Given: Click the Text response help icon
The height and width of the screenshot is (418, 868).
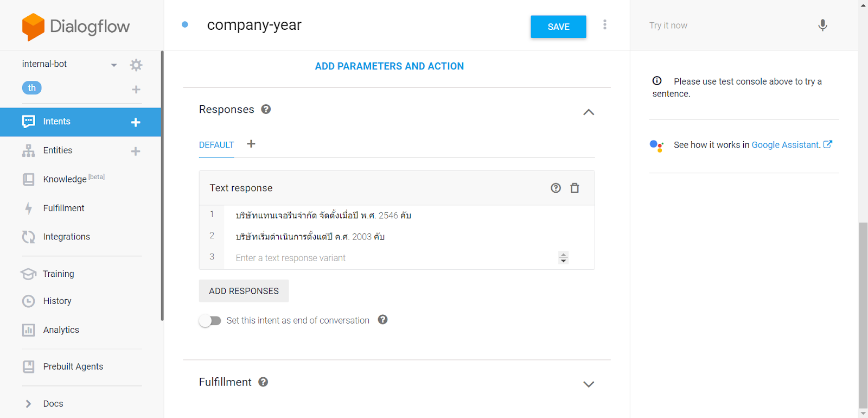Looking at the screenshot, I should click(x=556, y=188).
